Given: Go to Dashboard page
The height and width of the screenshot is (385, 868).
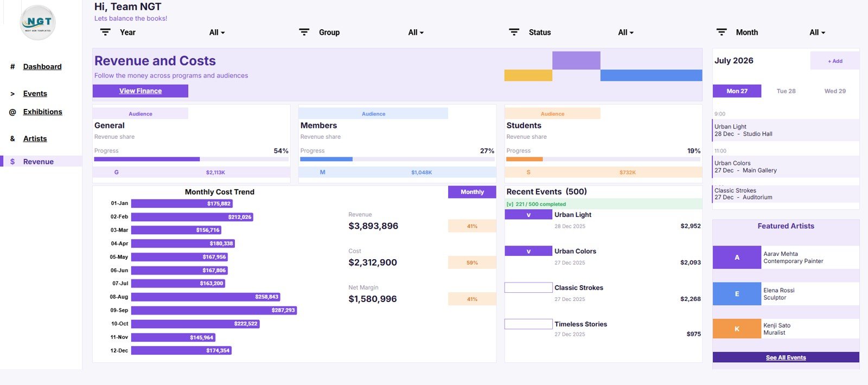Looking at the screenshot, I should click(x=42, y=67).
